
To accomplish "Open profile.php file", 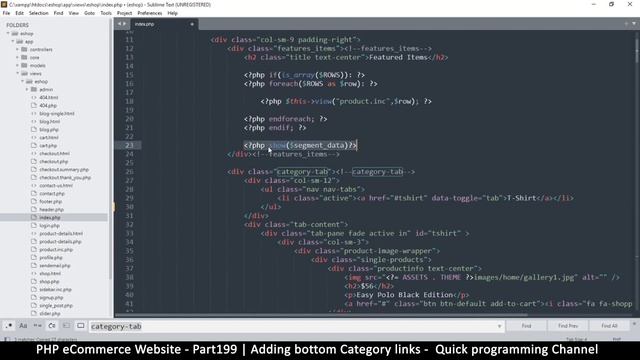I will 51,258.
